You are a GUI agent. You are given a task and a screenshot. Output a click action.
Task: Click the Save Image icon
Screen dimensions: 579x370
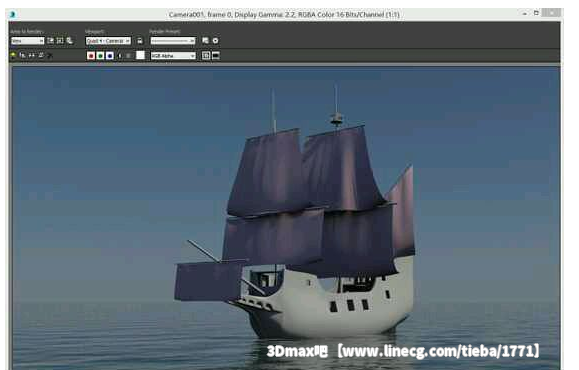click(x=13, y=55)
